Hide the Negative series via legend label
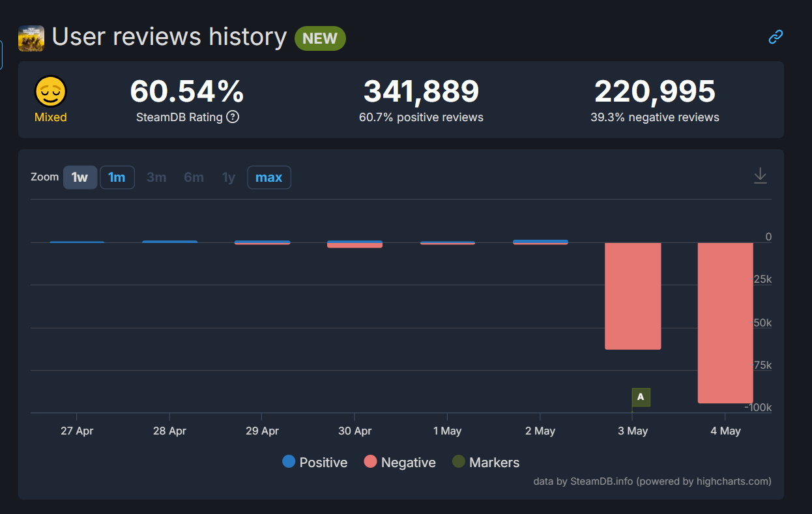This screenshot has width=812, height=514. click(x=408, y=463)
